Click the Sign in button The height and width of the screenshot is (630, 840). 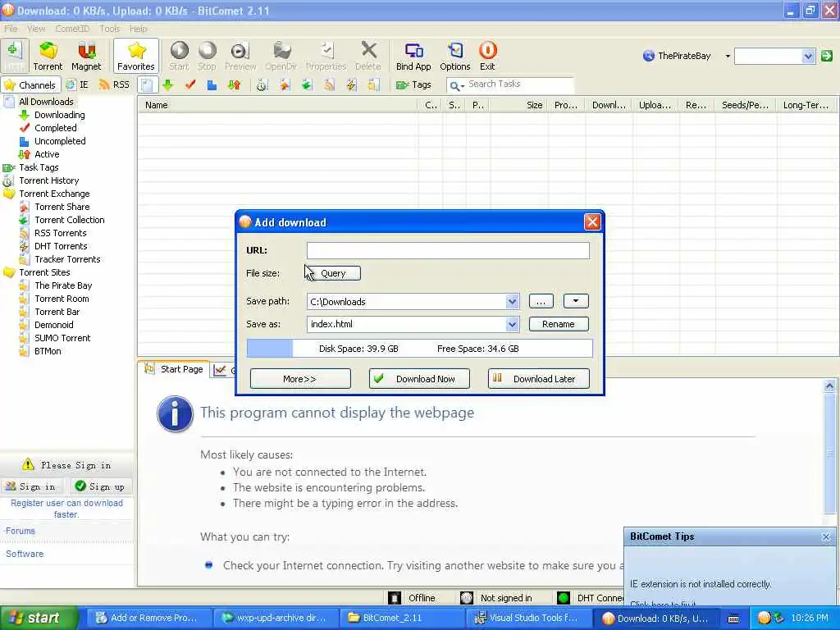(x=31, y=486)
